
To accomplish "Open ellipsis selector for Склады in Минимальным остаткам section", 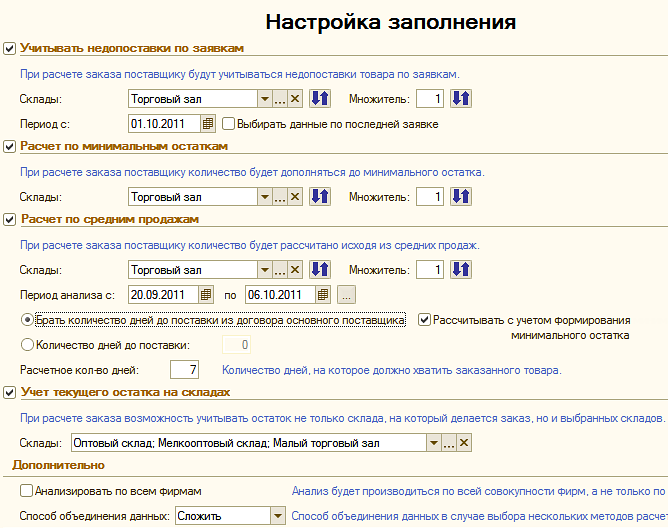I will tap(279, 197).
